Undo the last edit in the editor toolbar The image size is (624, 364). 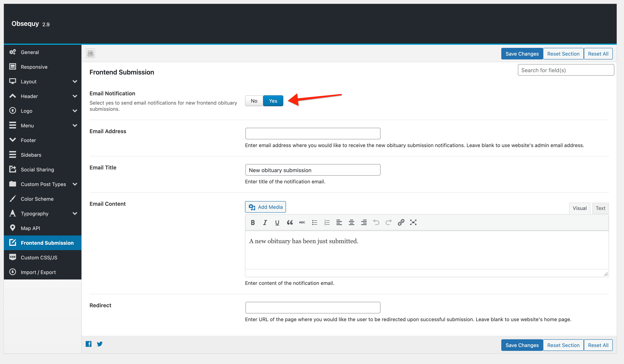tap(376, 222)
